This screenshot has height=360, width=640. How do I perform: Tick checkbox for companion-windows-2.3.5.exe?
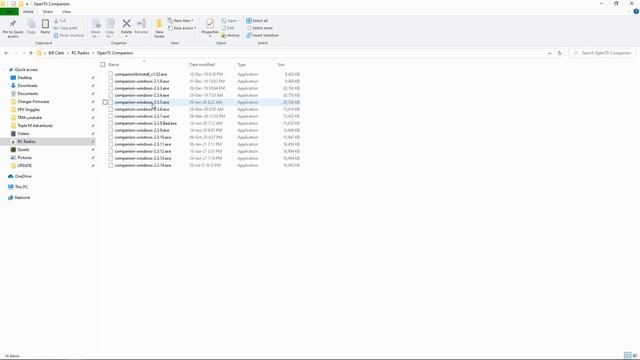(x=105, y=102)
